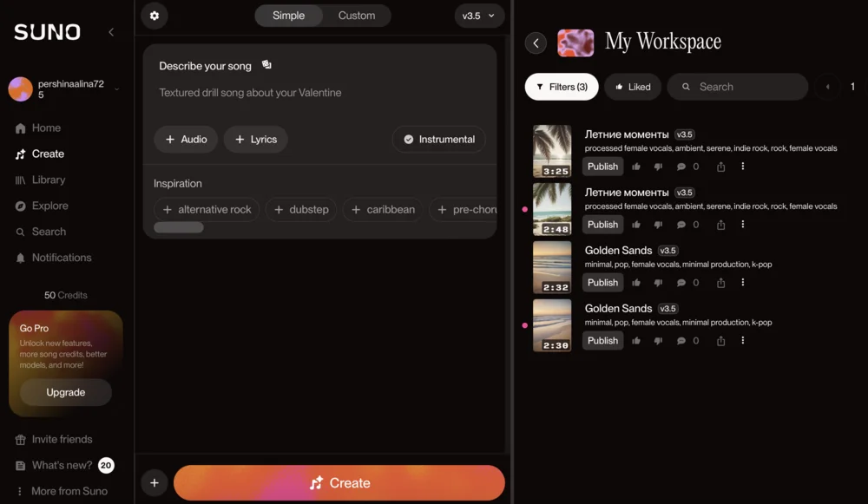Click the randomize prompt icon beside Describe your song
The height and width of the screenshot is (504, 868).
pos(266,65)
